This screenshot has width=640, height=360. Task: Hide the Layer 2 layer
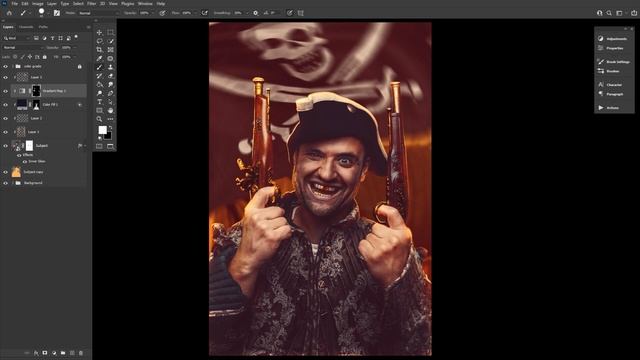tap(5, 118)
